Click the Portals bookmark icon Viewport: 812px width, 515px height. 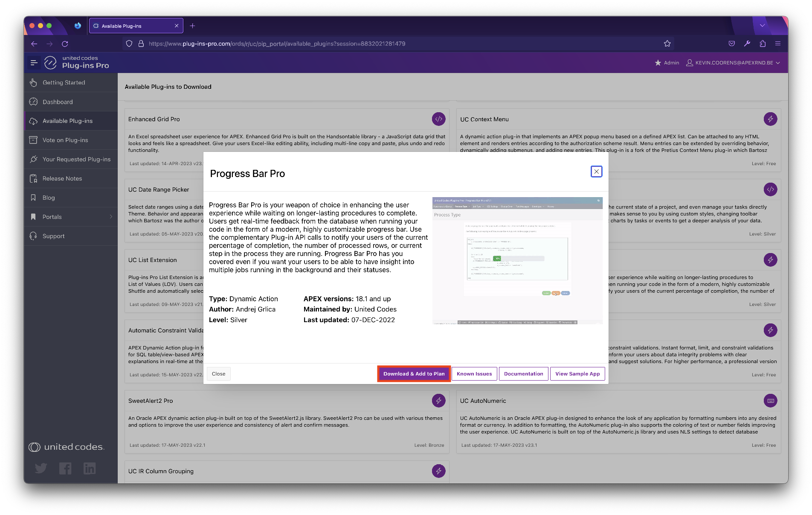(x=33, y=217)
